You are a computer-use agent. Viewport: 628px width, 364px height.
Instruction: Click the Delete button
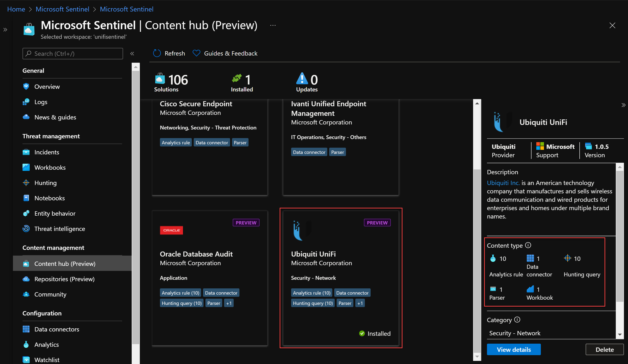pos(604,350)
